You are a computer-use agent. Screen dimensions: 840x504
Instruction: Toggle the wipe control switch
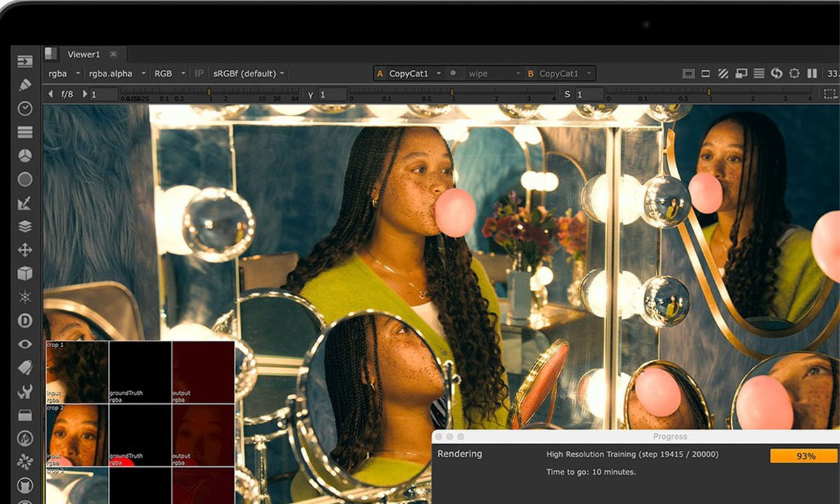pyautogui.click(x=455, y=73)
